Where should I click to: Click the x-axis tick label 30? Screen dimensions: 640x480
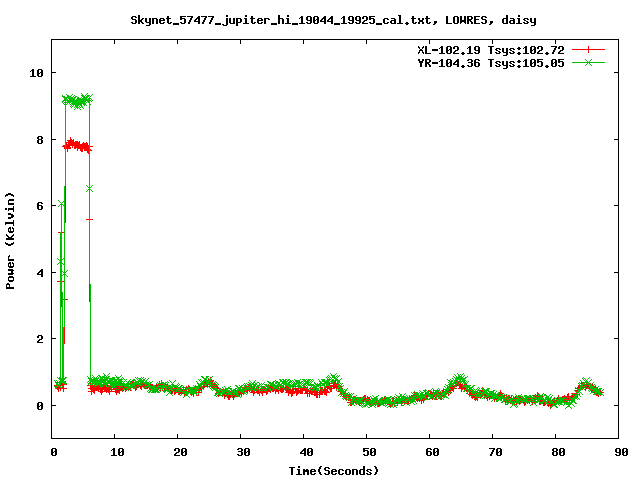point(243,452)
